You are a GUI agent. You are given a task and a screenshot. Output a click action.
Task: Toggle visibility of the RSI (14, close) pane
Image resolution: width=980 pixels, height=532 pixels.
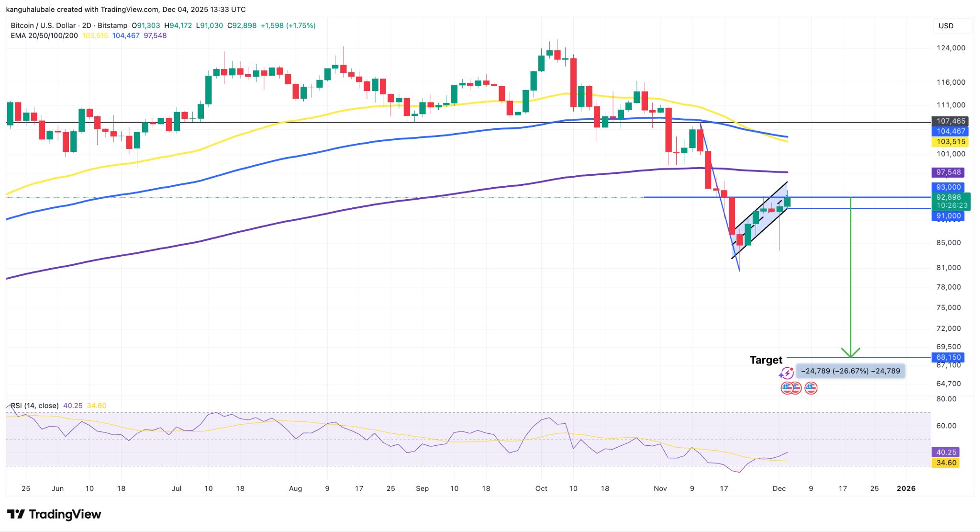tap(34, 405)
